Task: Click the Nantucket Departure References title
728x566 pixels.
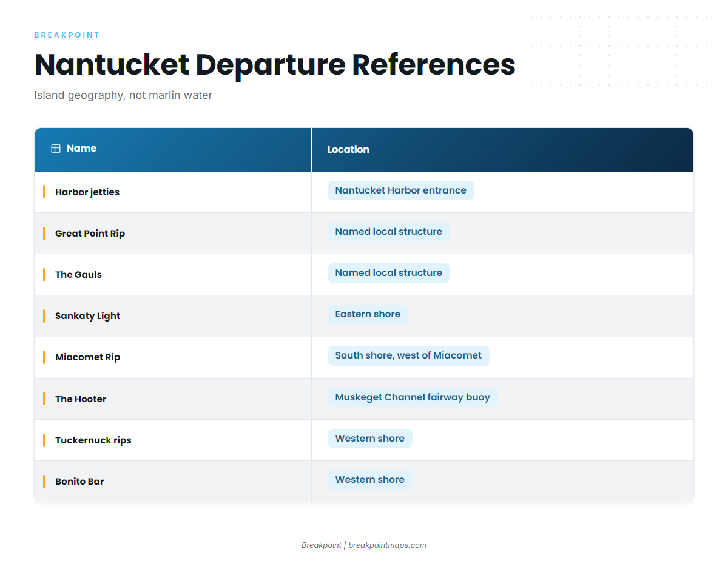Action: pos(275,64)
